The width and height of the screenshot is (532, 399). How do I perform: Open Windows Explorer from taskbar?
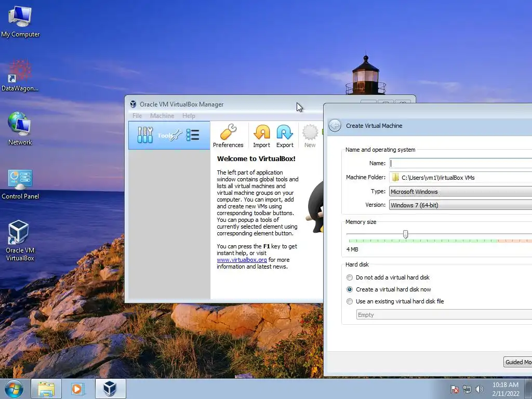[x=46, y=389]
